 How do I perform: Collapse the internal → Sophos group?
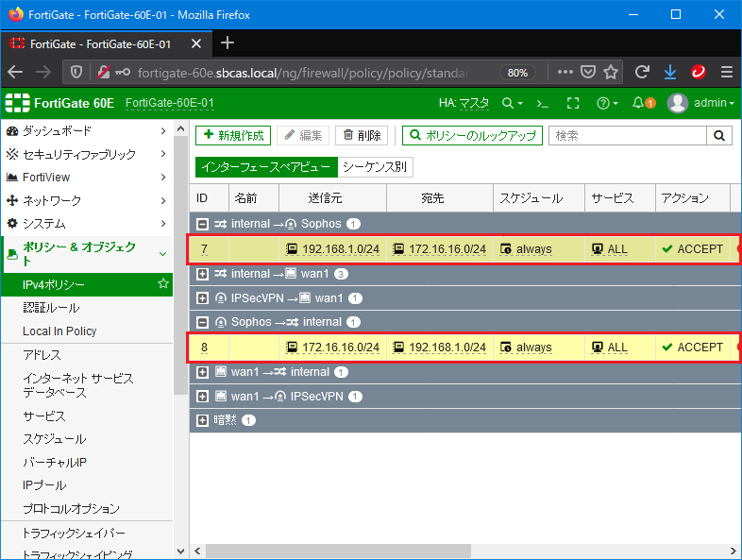tap(202, 224)
